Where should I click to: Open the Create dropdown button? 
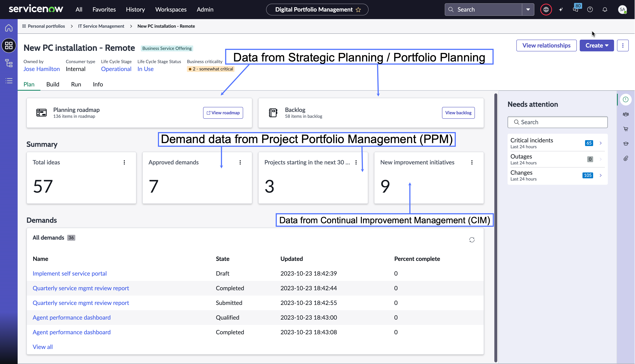click(597, 45)
